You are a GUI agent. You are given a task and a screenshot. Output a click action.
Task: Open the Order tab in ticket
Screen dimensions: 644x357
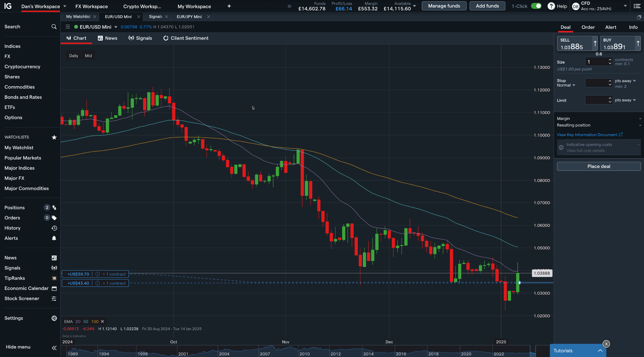(588, 27)
